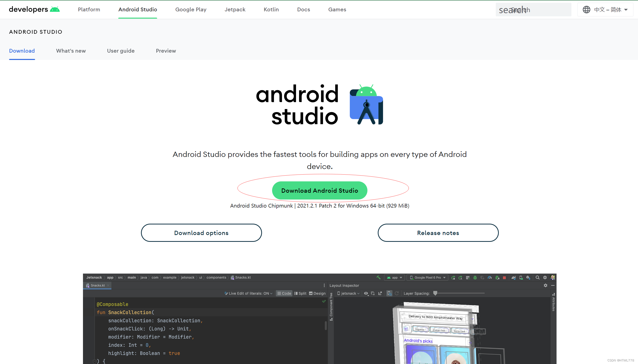Close the Snacks.kt editor tab
The width and height of the screenshot is (638, 364).
pos(108,285)
